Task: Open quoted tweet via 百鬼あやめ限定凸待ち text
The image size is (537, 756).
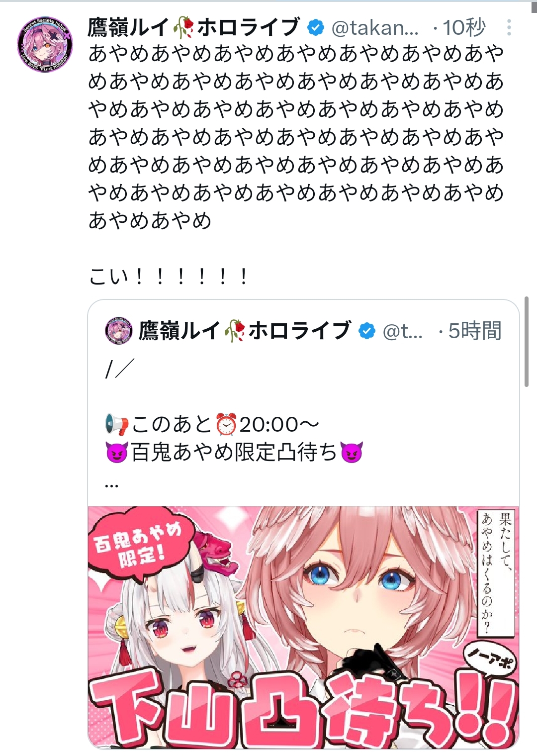Action: (x=234, y=452)
